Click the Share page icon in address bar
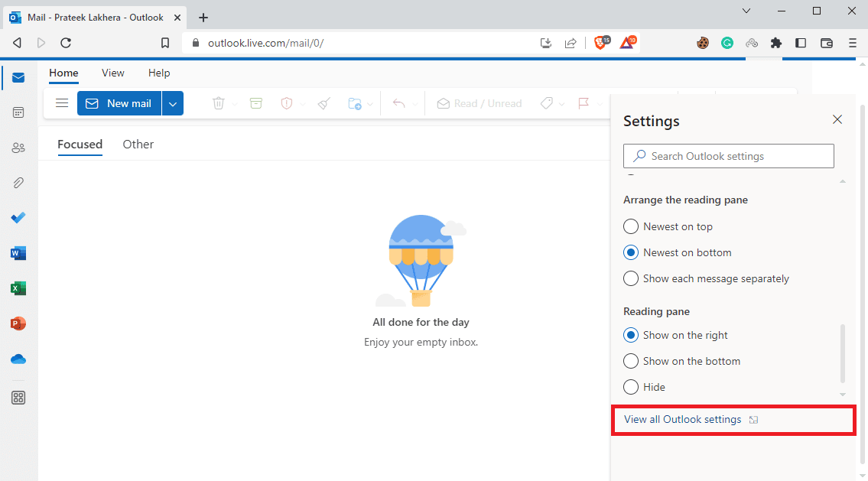Screen dimensions: 868x481 coord(571,43)
